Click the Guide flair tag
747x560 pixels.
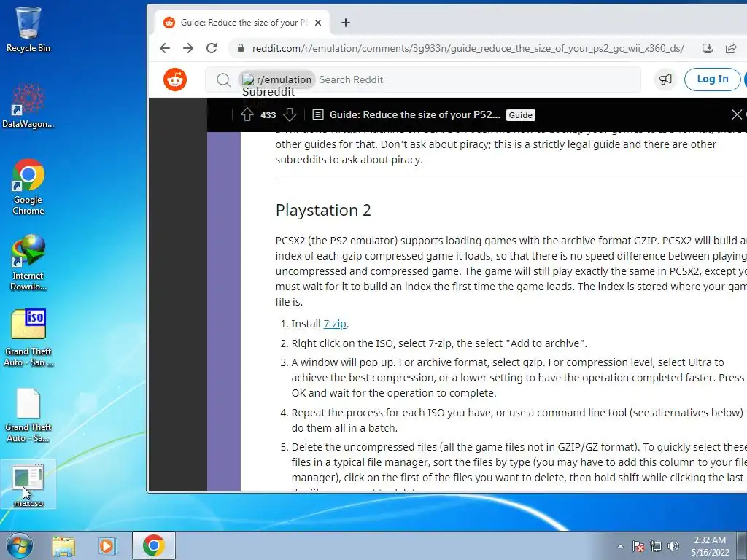point(520,115)
